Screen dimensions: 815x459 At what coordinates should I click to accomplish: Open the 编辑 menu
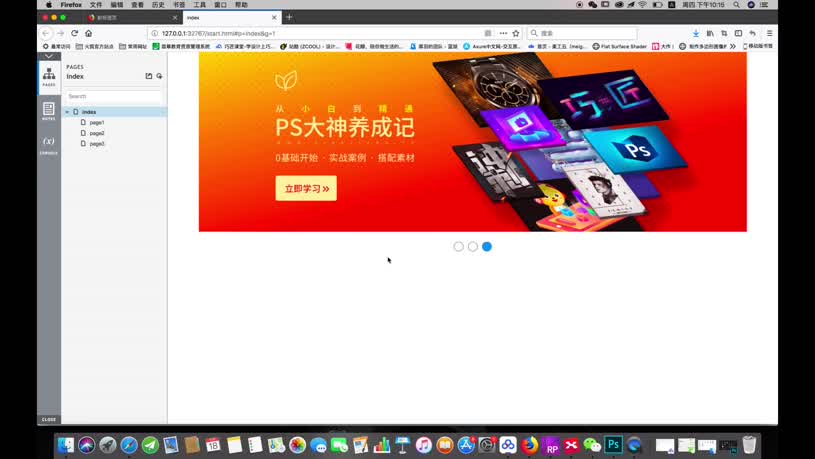point(117,5)
